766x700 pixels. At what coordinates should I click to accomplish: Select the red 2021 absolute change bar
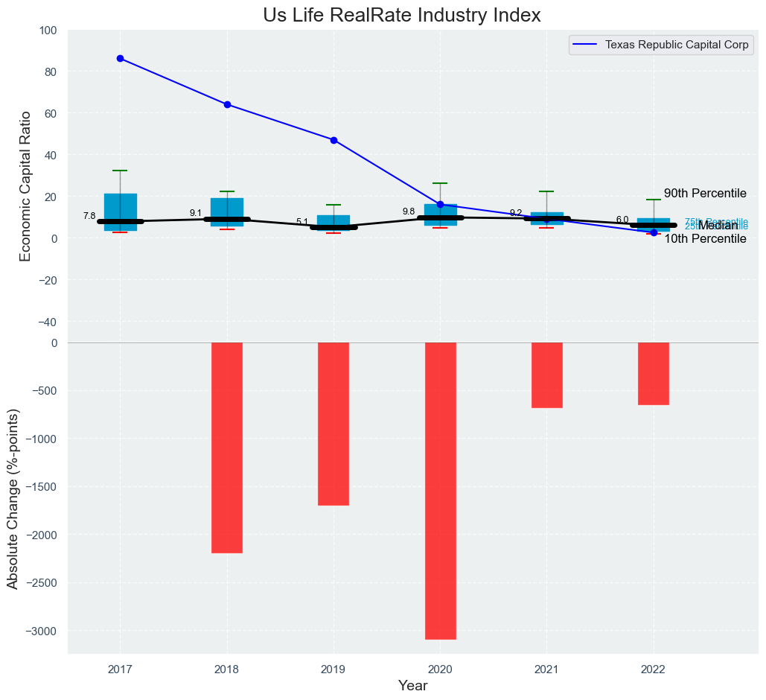click(x=546, y=375)
